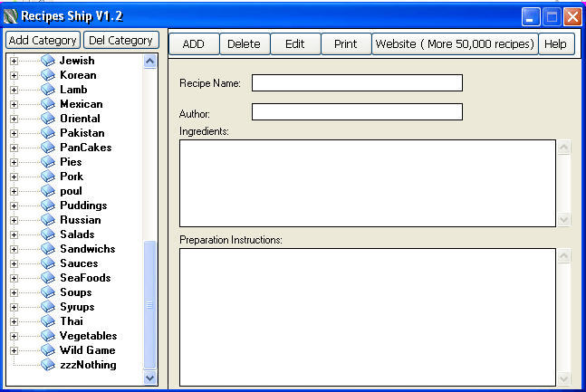Click ADD in the recipe toolbar

[x=193, y=44]
